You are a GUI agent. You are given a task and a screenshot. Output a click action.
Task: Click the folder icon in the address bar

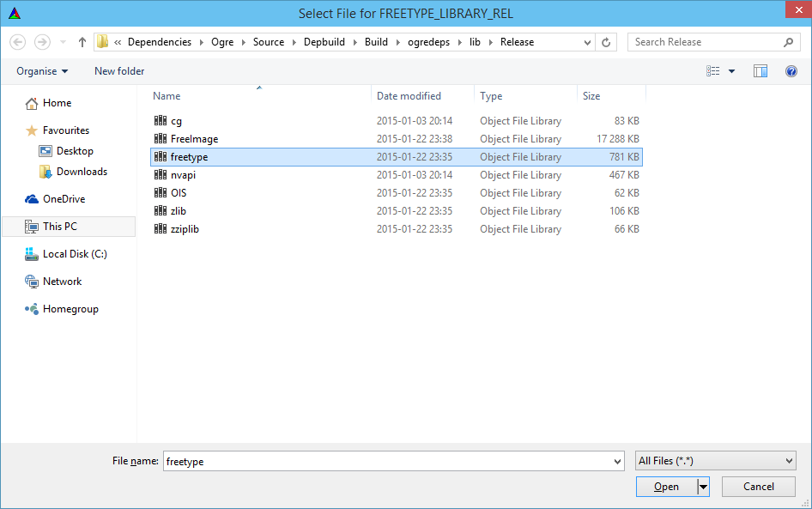point(102,41)
